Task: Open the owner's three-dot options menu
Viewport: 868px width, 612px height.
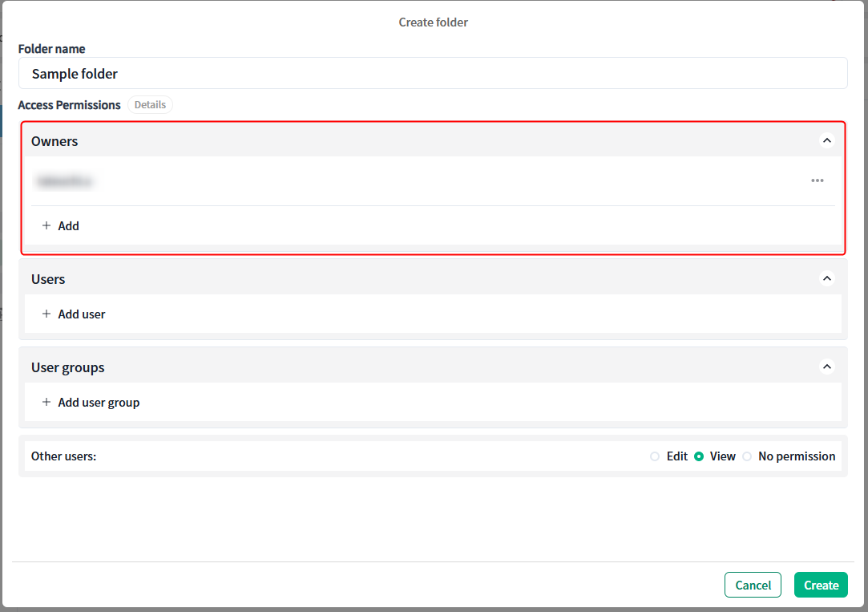Action: point(817,180)
